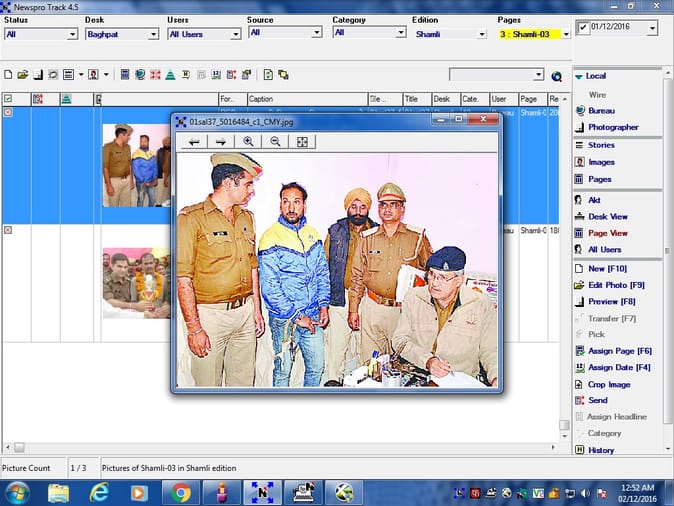Toggle the date checkbox next to 01/12/2016
The height and width of the screenshot is (506, 674).
click(x=582, y=28)
